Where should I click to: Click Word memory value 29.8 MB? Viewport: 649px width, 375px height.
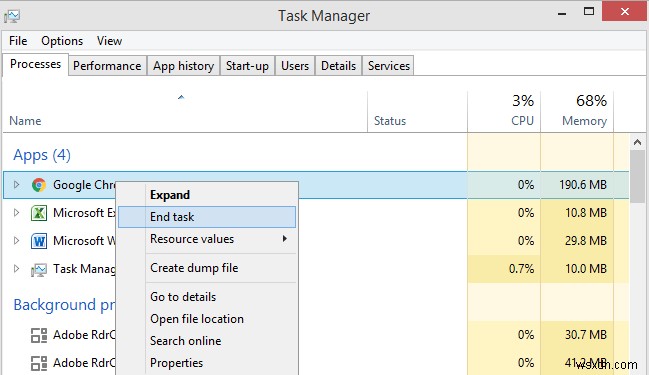pyautogui.click(x=586, y=240)
